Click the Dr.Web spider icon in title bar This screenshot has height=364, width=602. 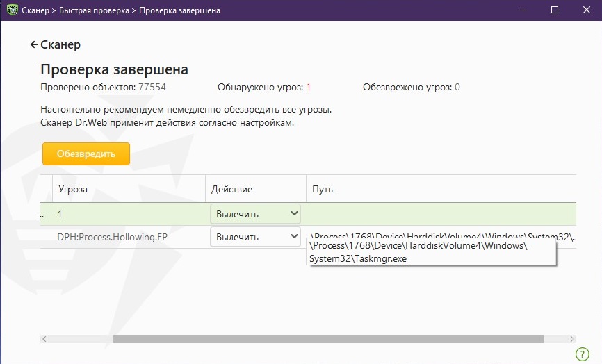pyautogui.click(x=12, y=10)
